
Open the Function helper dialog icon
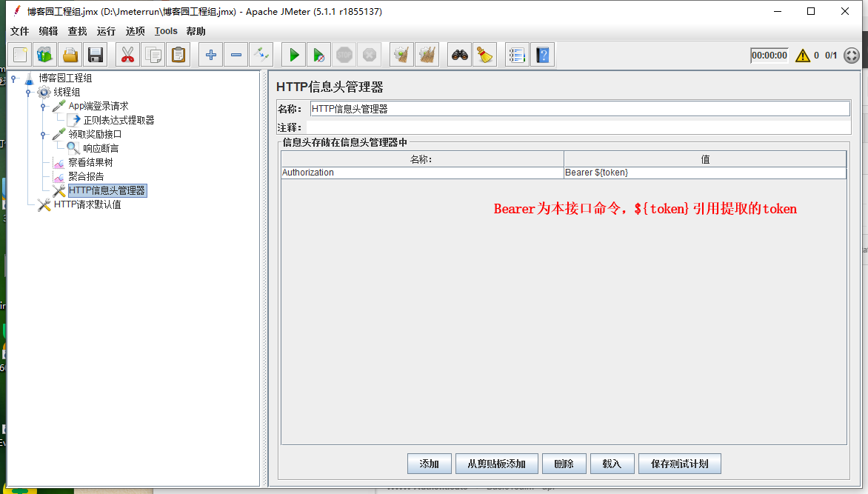[518, 55]
